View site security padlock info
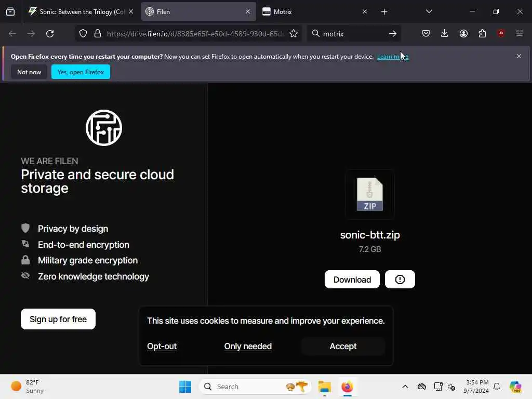 pyautogui.click(x=98, y=34)
